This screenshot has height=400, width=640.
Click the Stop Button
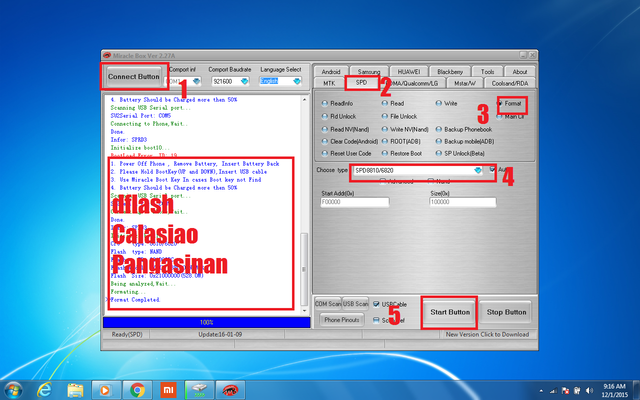(x=506, y=312)
